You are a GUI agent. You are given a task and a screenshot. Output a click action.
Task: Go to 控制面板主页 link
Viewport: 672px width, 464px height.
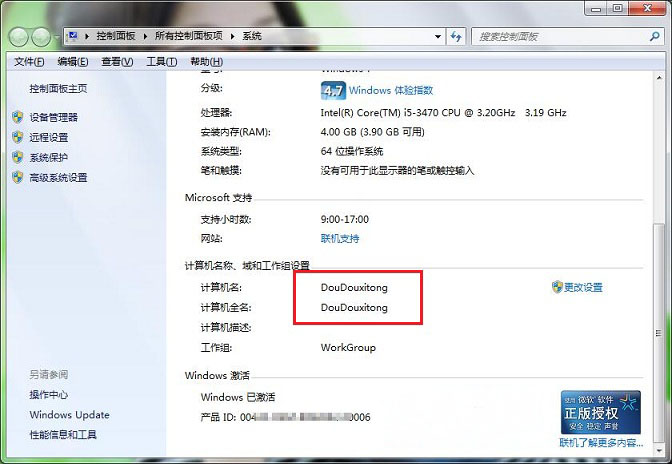click(58, 89)
